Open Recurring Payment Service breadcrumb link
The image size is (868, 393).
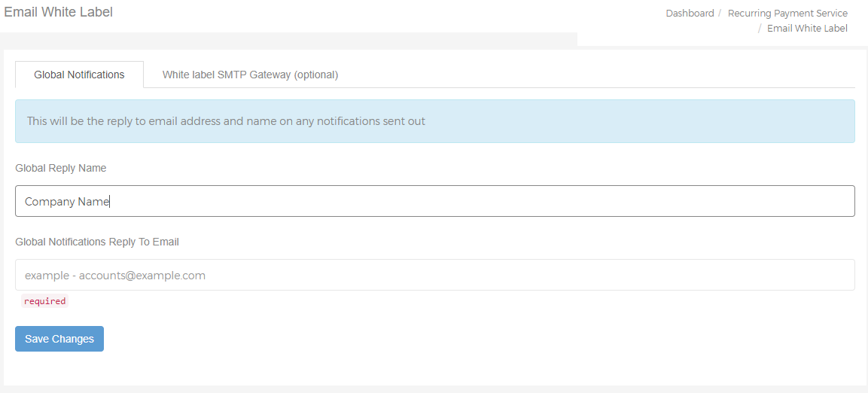pos(787,14)
